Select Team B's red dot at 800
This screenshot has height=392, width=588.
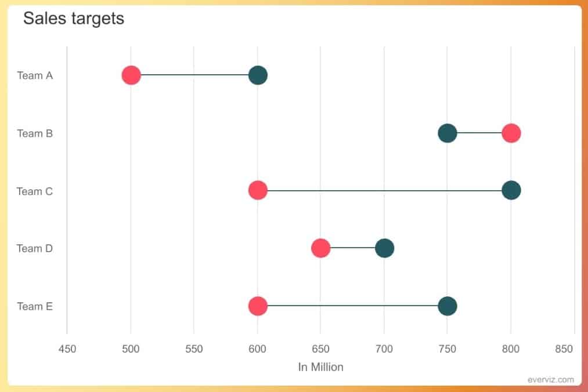pyautogui.click(x=511, y=133)
